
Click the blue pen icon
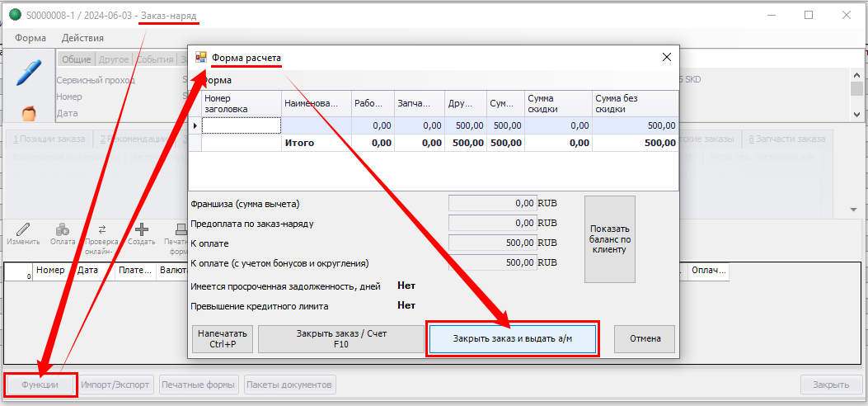[27, 73]
